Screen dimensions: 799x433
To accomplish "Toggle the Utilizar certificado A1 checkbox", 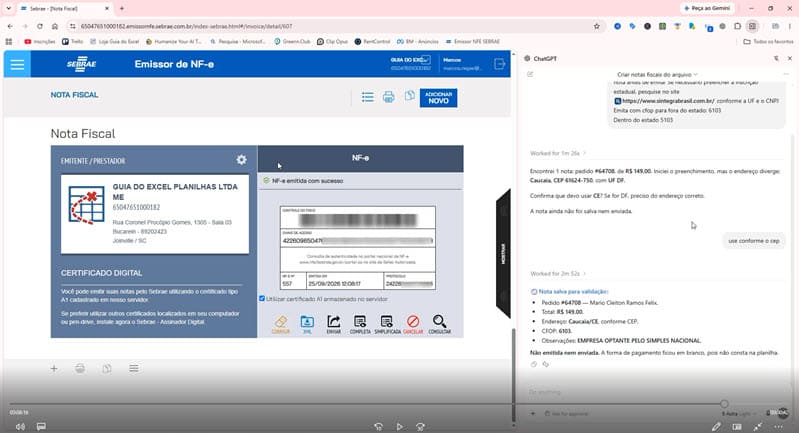I will [262, 299].
